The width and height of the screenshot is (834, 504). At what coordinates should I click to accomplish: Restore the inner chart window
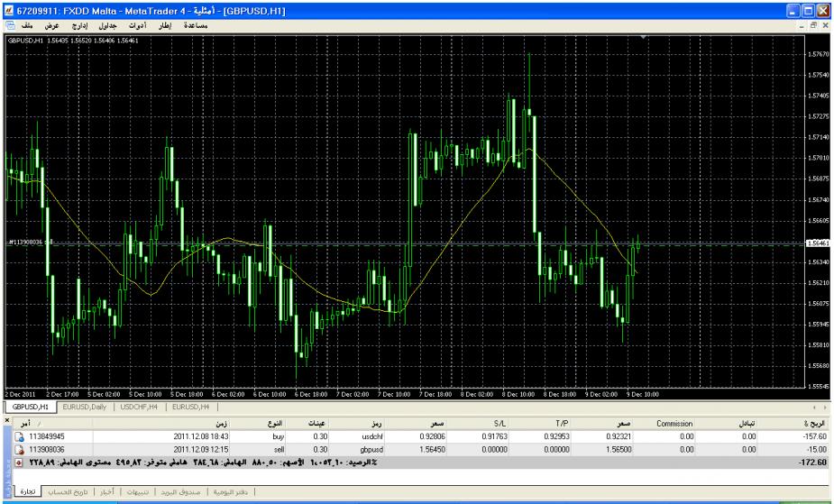[813, 25]
